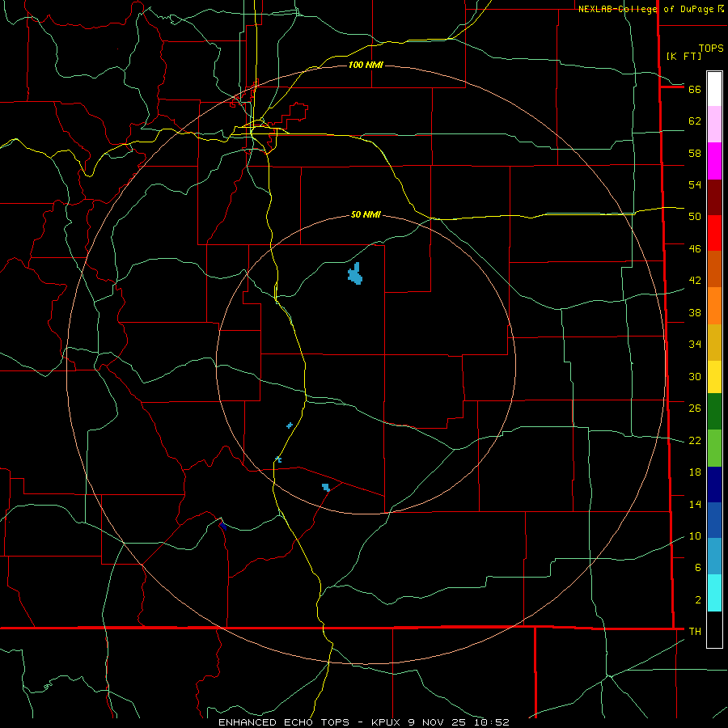Pick the navy blue legend band
Viewport: 728px width, 728px height.
click(714, 485)
